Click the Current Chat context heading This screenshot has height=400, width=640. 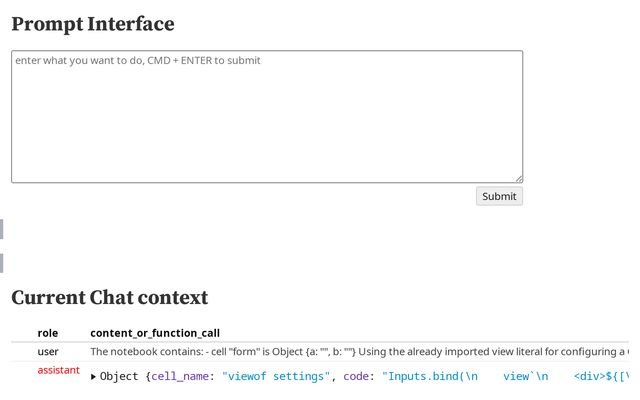point(109,297)
